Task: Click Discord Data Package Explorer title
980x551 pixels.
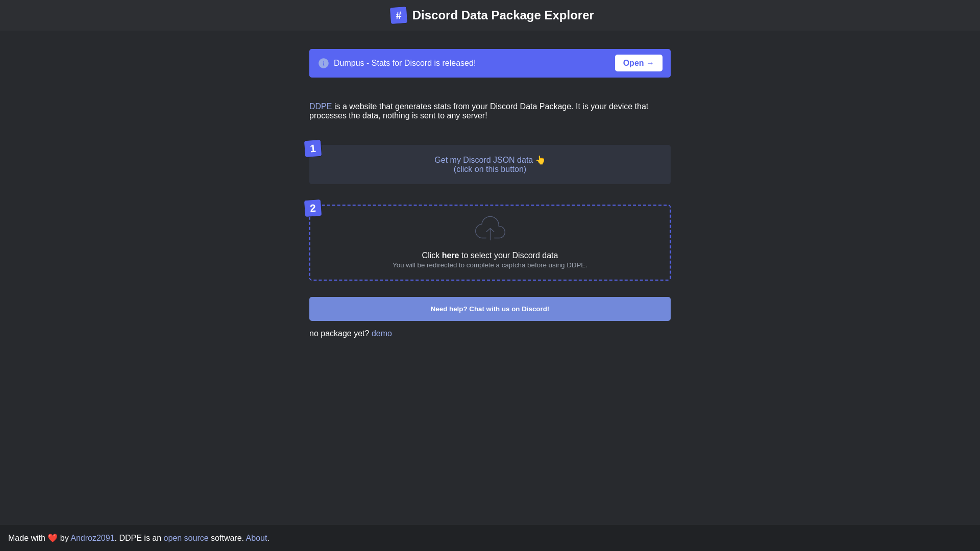Action: (503, 15)
